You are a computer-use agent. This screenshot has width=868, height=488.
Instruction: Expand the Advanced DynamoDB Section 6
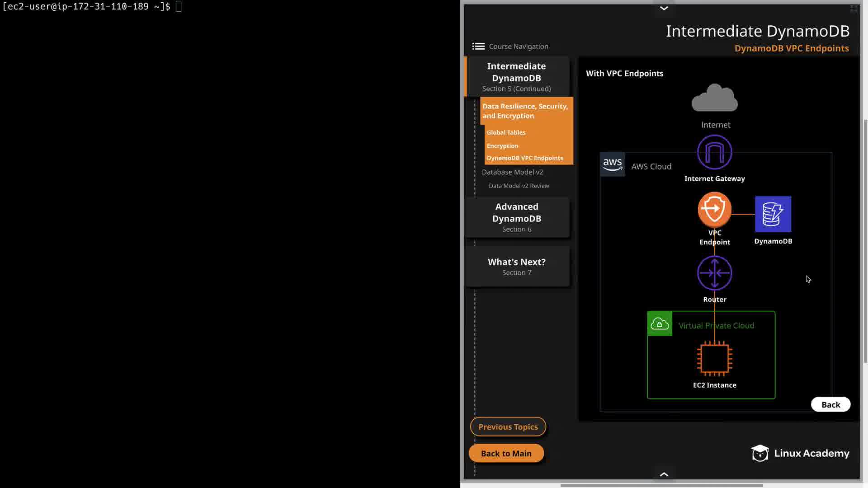click(517, 217)
